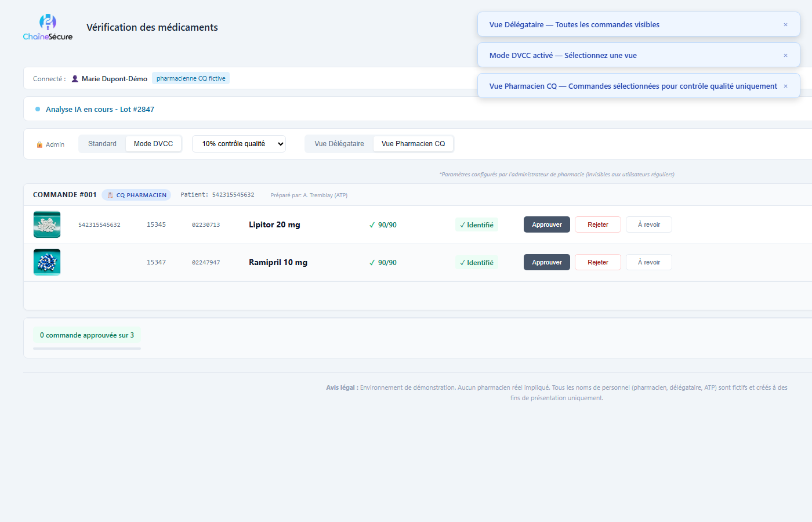Switch to Vue Délégataire
This screenshot has height=522, width=812.
click(x=339, y=144)
